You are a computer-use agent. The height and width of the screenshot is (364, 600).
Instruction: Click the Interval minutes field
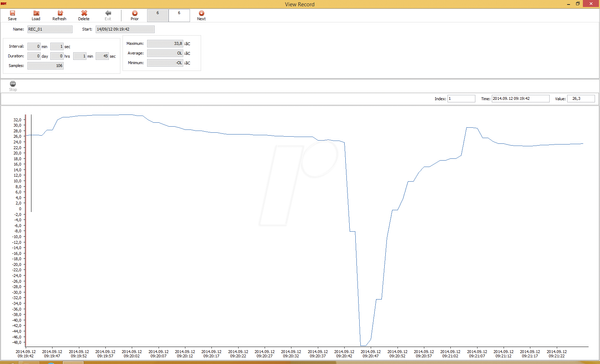[34, 46]
